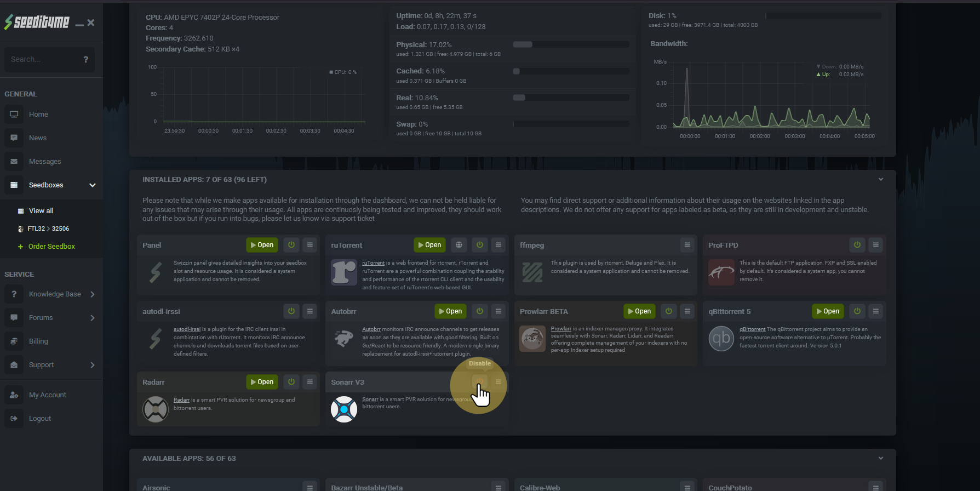Toggle power for qBittorrent 5
980x491 pixels.
tap(857, 311)
